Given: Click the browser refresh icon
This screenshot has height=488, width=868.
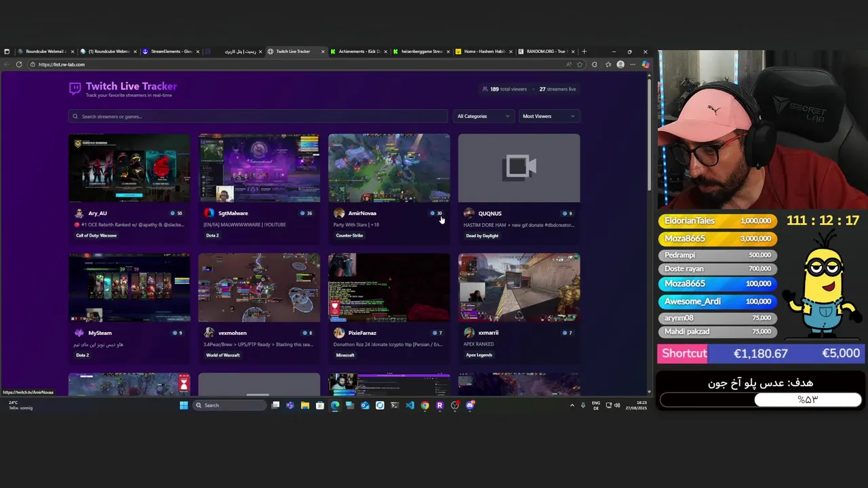Looking at the screenshot, I should tap(19, 64).
